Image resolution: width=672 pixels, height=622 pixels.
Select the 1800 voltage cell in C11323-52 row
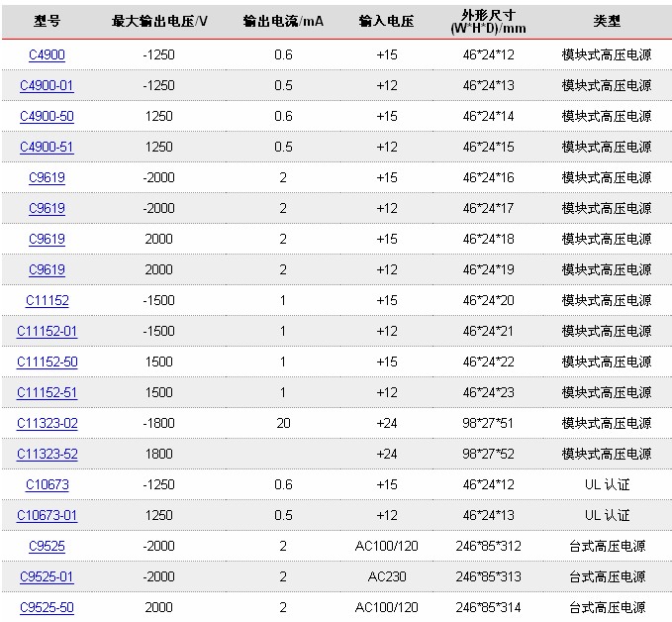[159, 454]
